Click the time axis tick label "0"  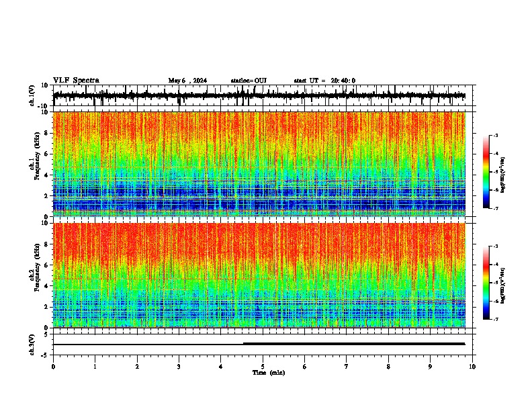click(53, 367)
